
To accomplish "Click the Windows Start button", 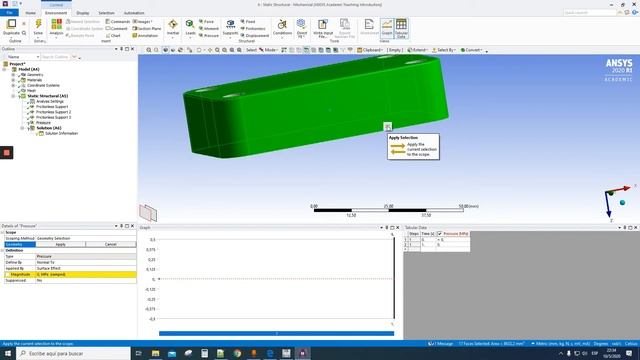I will [x=8, y=353].
